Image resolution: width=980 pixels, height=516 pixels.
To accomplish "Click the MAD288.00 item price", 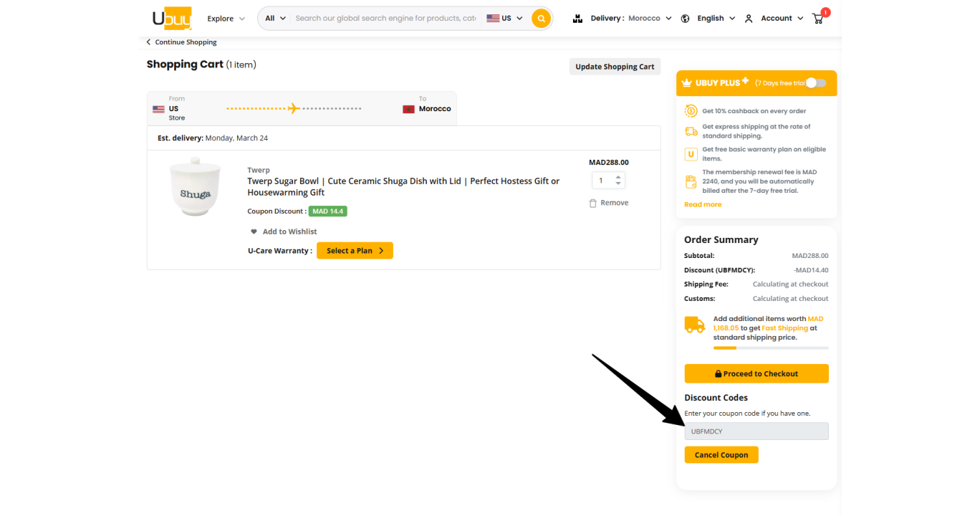I will [x=608, y=162].
